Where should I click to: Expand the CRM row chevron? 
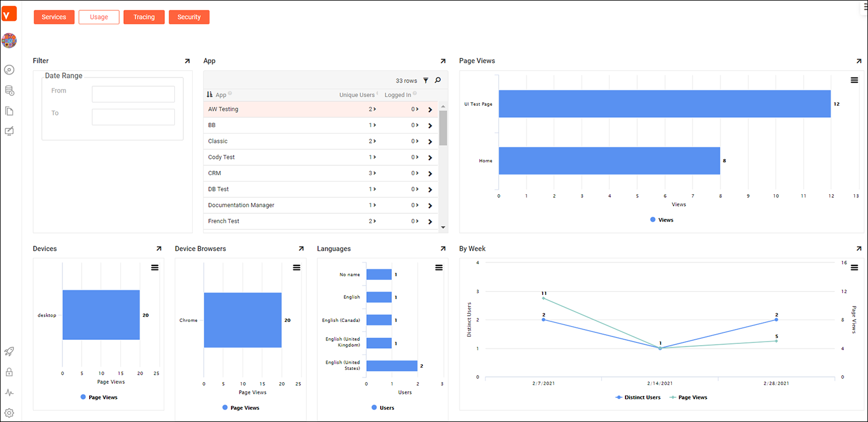click(x=429, y=173)
